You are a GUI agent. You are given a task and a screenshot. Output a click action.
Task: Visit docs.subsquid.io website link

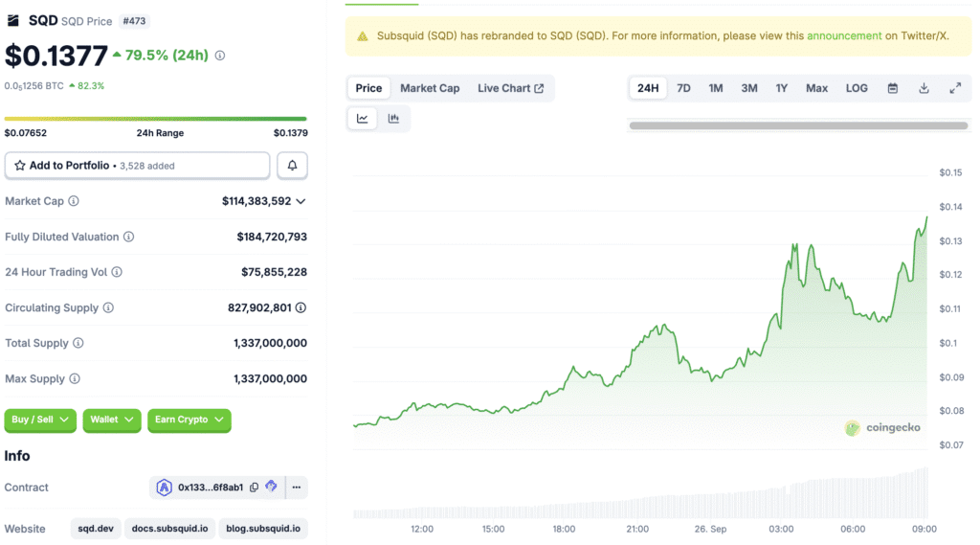pyautogui.click(x=169, y=529)
